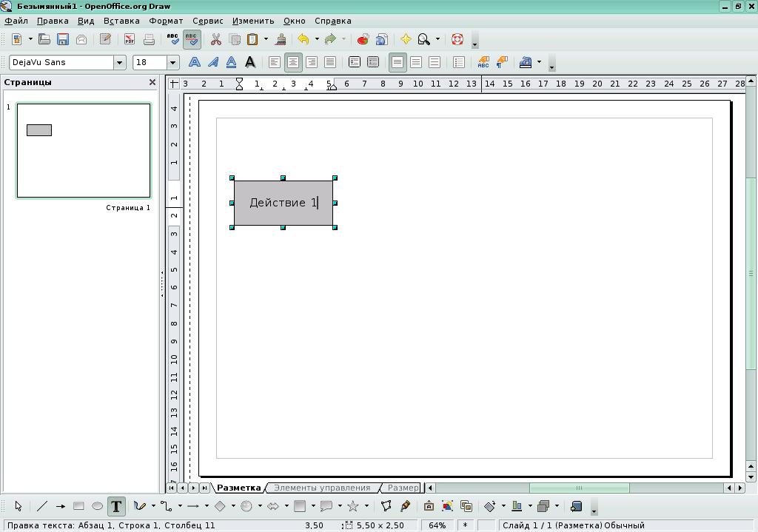Click the Export as PDF icon

(x=130, y=39)
